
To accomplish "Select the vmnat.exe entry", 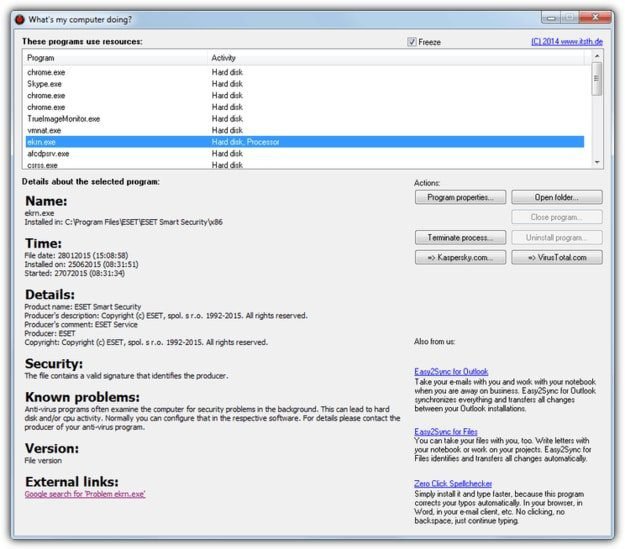I will point(46,130).
